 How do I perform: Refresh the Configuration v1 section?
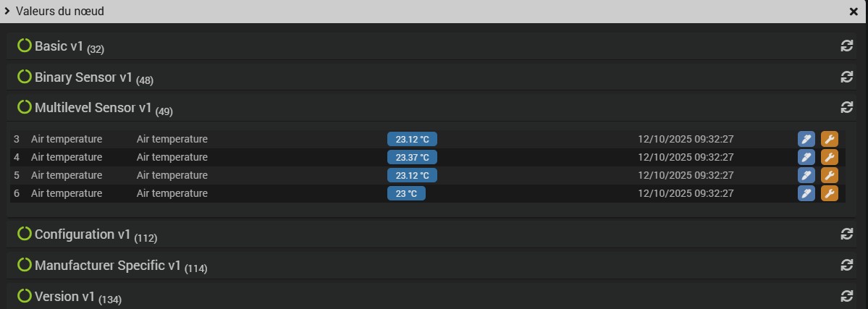coord(846,234)
